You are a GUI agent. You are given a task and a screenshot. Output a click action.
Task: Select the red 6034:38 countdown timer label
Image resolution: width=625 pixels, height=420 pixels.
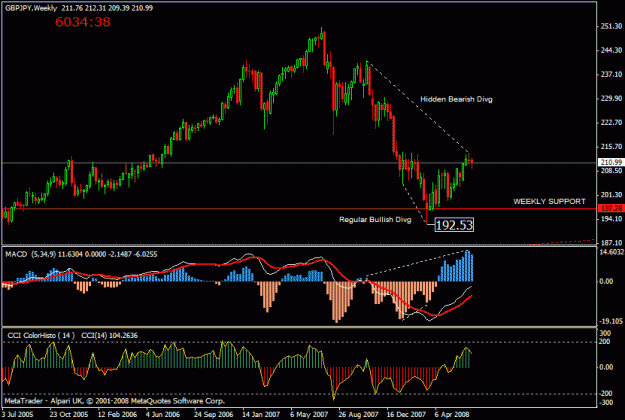pos(83,22)
